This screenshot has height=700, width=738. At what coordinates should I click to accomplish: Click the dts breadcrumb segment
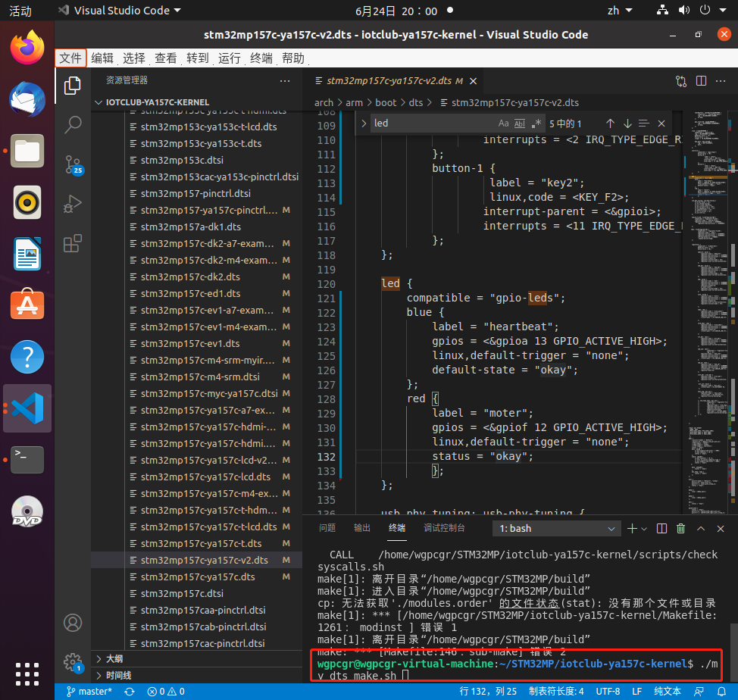pyautogui.click(x=415, y=102)
